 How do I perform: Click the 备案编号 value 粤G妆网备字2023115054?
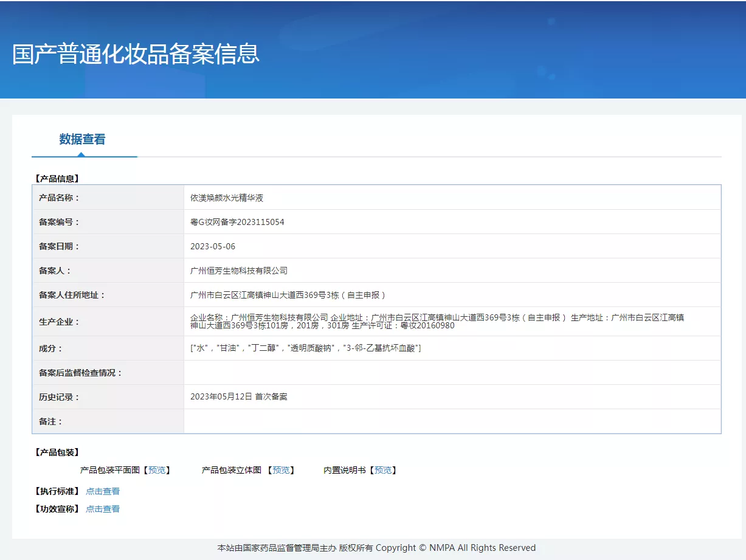237,222
